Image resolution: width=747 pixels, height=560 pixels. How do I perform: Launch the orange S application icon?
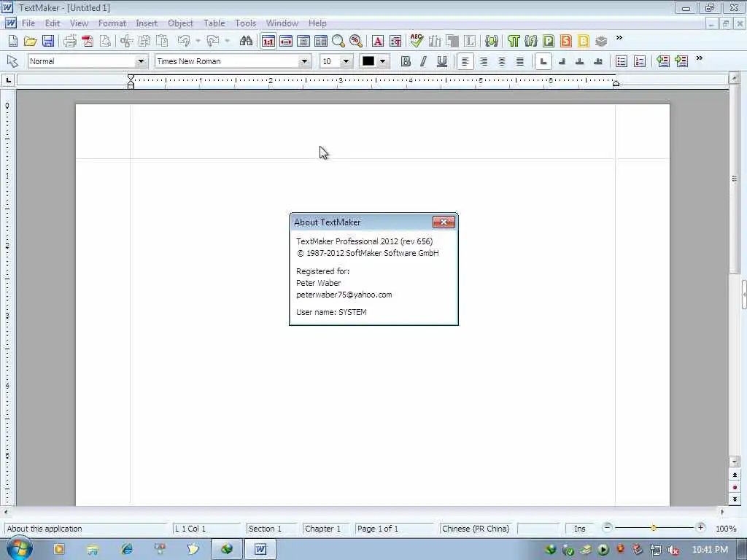pyautogui.click(x=566, y=42)
